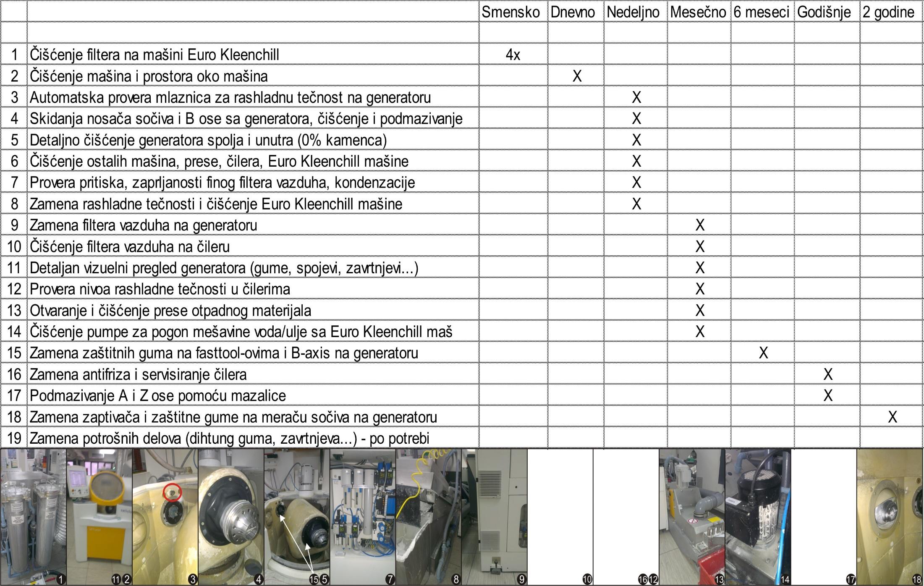Click the X for Provera pritiska row
The height and width of the screenshot is (586, 924).
coord(636,183)
